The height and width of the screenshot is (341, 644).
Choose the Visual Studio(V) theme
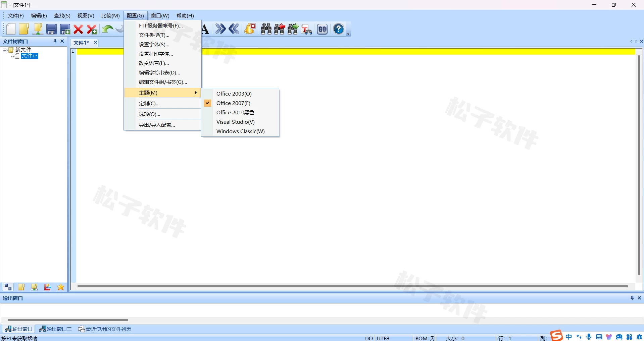coord(240,122)
